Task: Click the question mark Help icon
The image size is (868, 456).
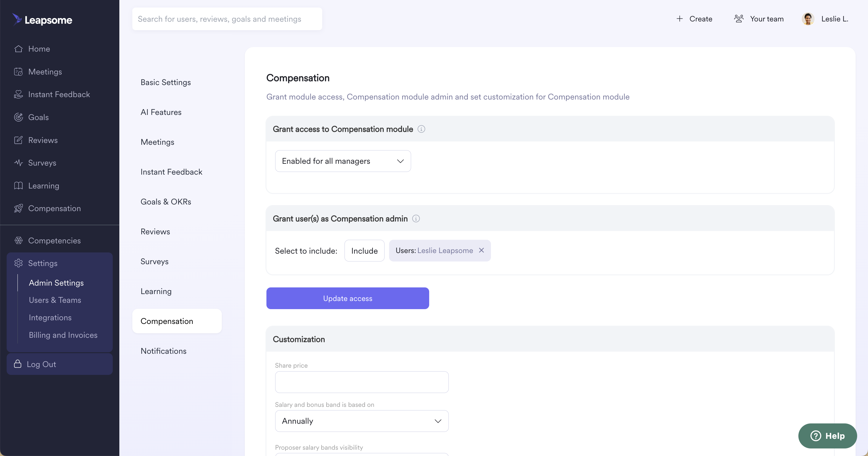Action: (x=816, y=436)
